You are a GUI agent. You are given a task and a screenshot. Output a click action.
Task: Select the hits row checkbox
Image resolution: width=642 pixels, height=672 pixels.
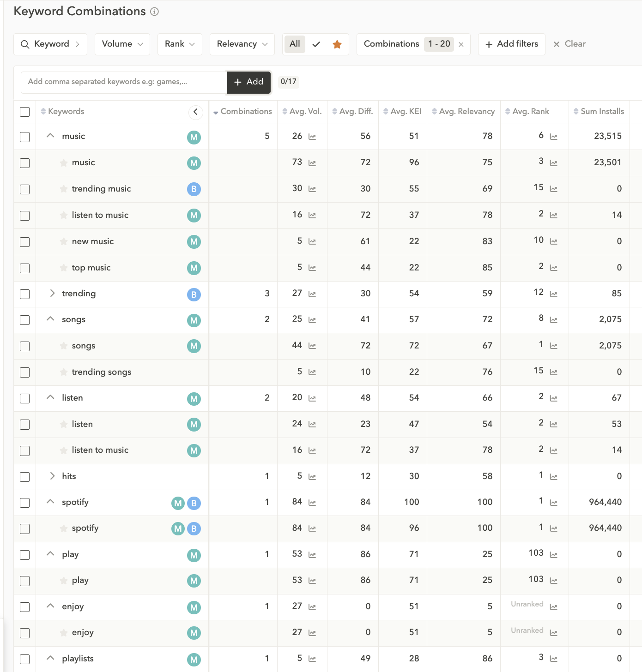(25, 477)
